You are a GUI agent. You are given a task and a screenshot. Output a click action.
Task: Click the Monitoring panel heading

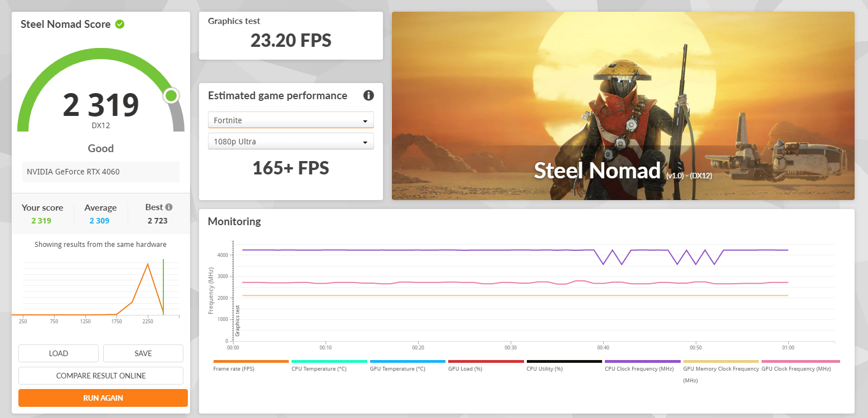coord(234,221)
